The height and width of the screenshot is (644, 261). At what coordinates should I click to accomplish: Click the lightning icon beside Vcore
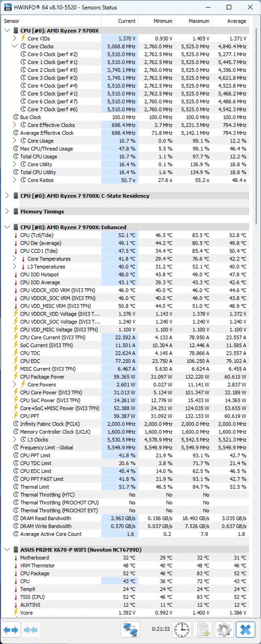16,612
